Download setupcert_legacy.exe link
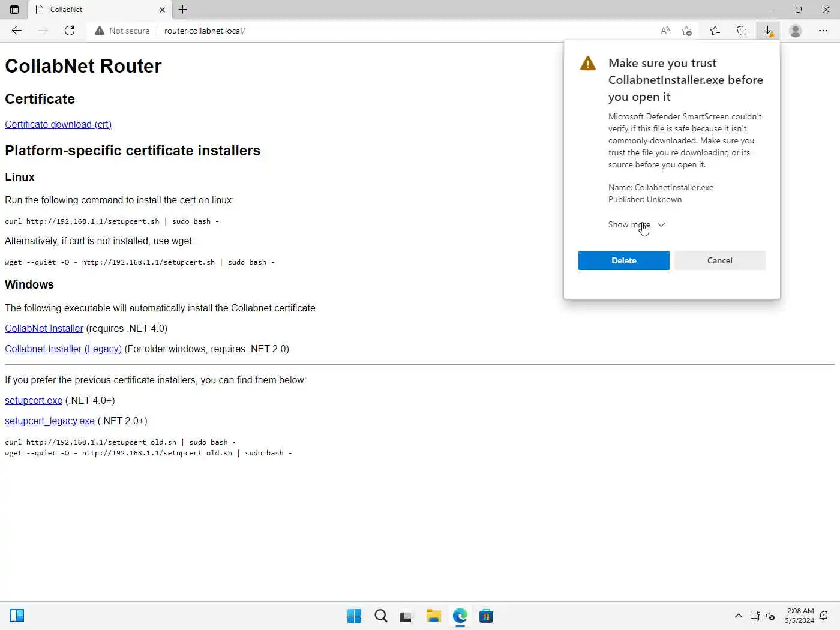 pos(50,421)
